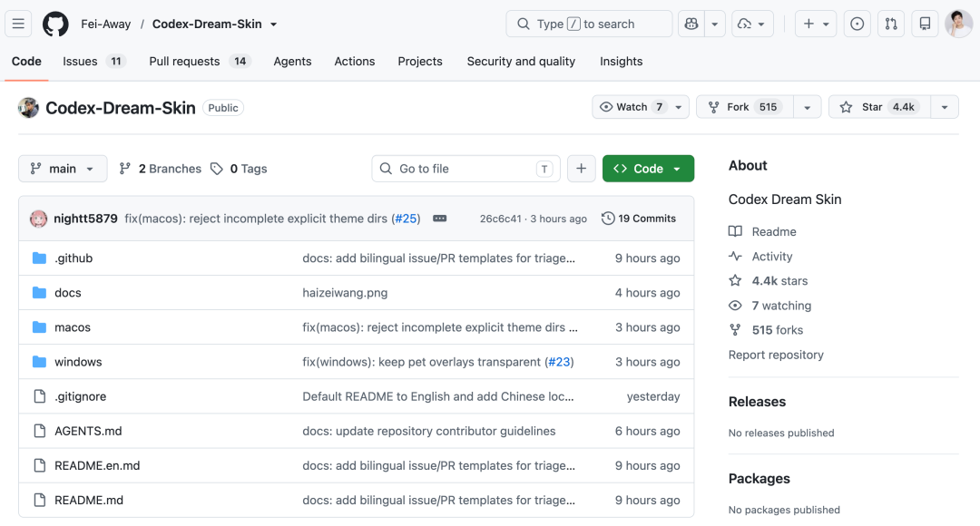Click the windows folder icon

pos(39,362)
